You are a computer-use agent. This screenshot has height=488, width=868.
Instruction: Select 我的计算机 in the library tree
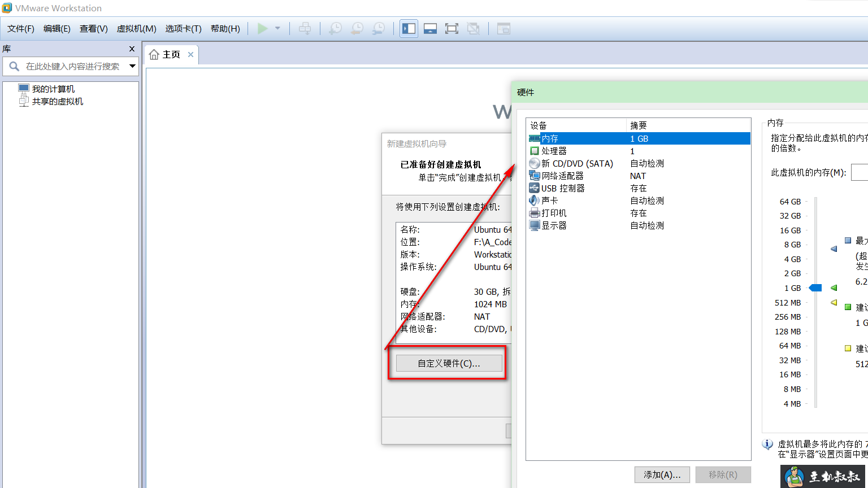[x=53, y=89]
